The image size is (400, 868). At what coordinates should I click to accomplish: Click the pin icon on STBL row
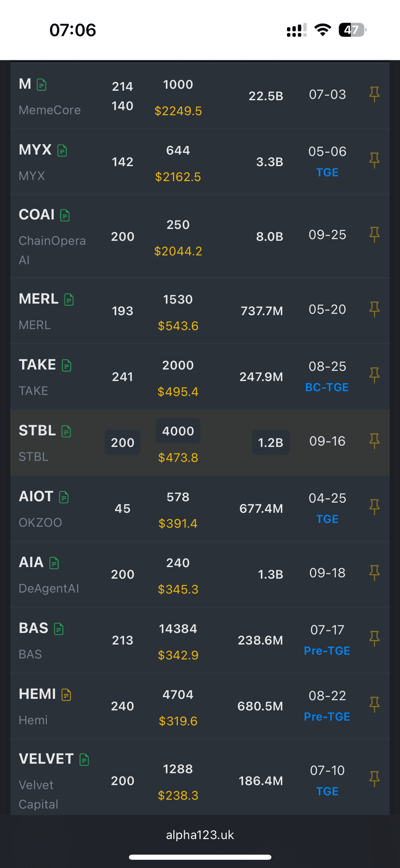click(x=374, y=441)
